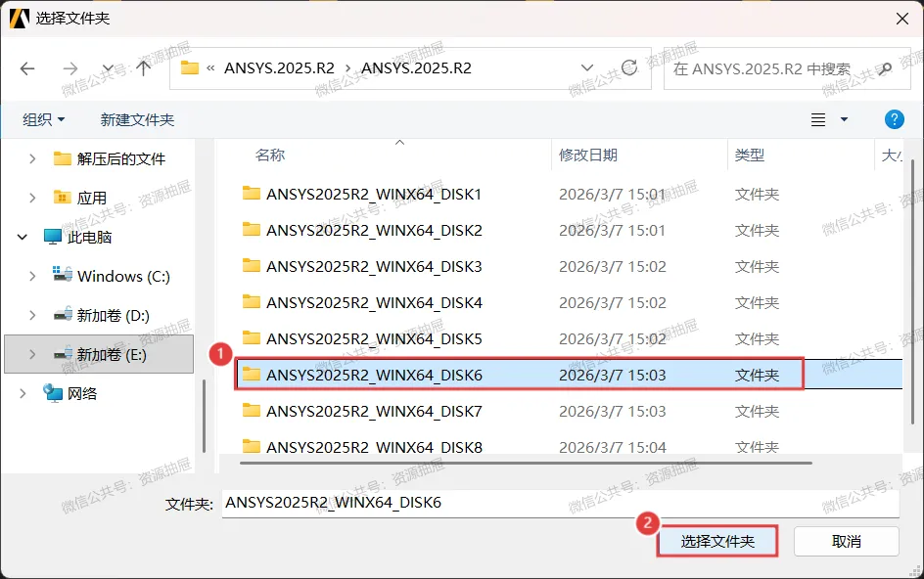This screenshot has height=579, width=924.
Task: Change the view layout icon
Action: [818, 119]
